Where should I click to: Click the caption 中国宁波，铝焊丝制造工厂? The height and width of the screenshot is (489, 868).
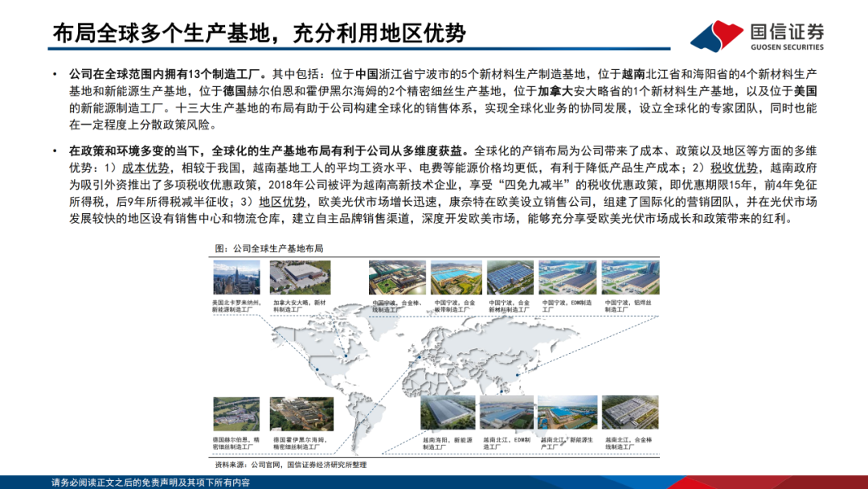628,306
